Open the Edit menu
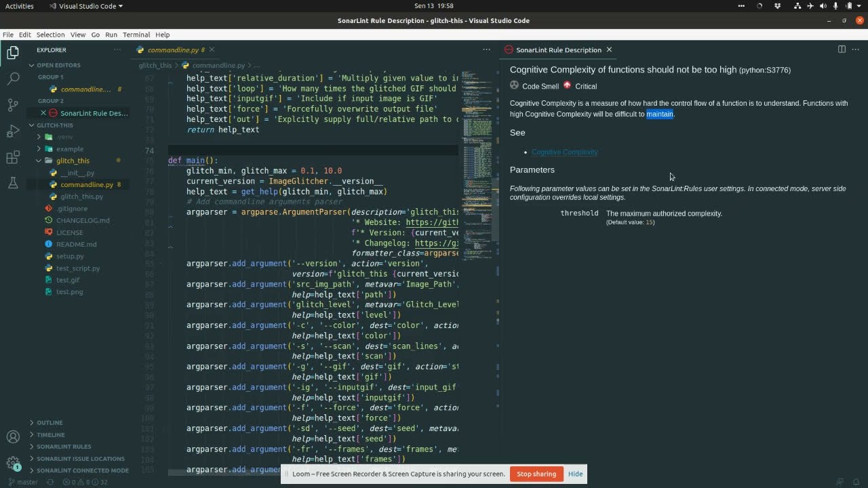 click(25, 35)
